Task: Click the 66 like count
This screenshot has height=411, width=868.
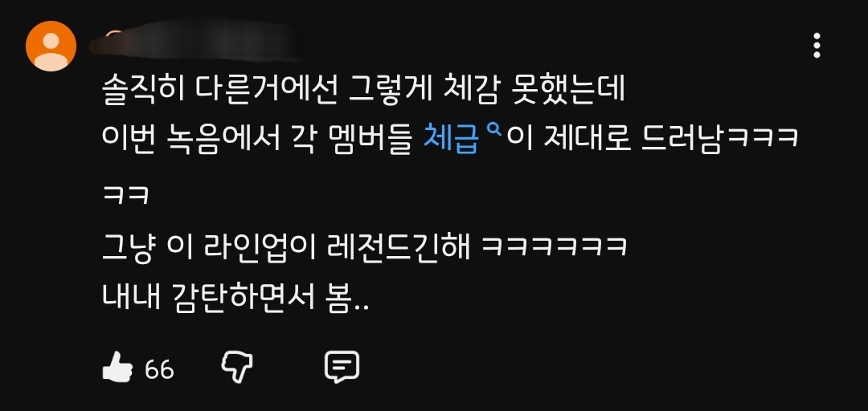Action: 159,369
